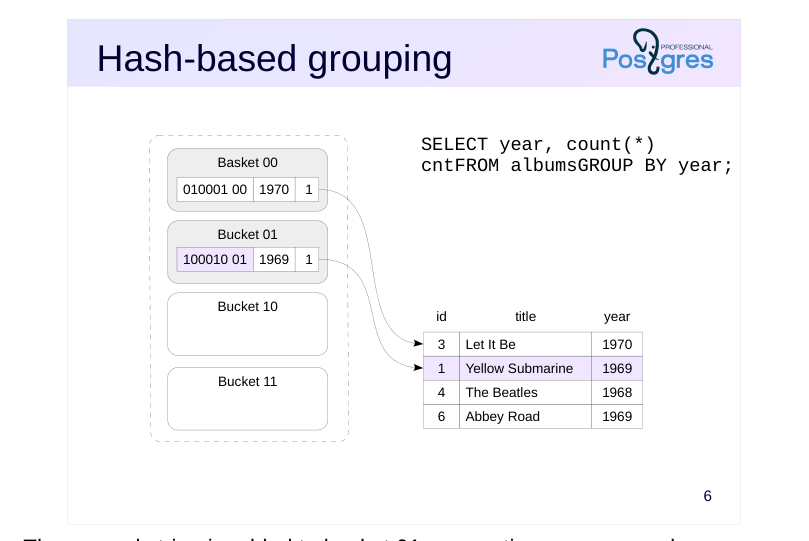
Task: Select the 'Basket 00' label
Action: click(248, 162)
